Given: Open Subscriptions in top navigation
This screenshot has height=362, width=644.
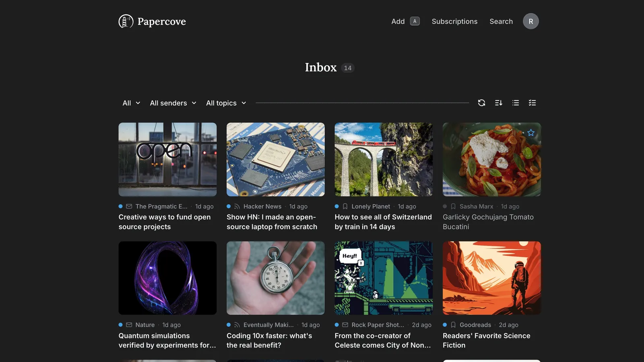Looking at the screenshot, I should [454, 21].
